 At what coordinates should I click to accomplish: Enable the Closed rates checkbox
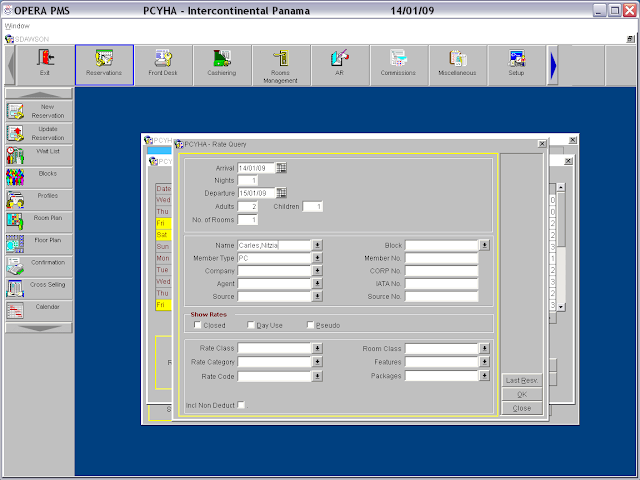click(x=198, y=325)
